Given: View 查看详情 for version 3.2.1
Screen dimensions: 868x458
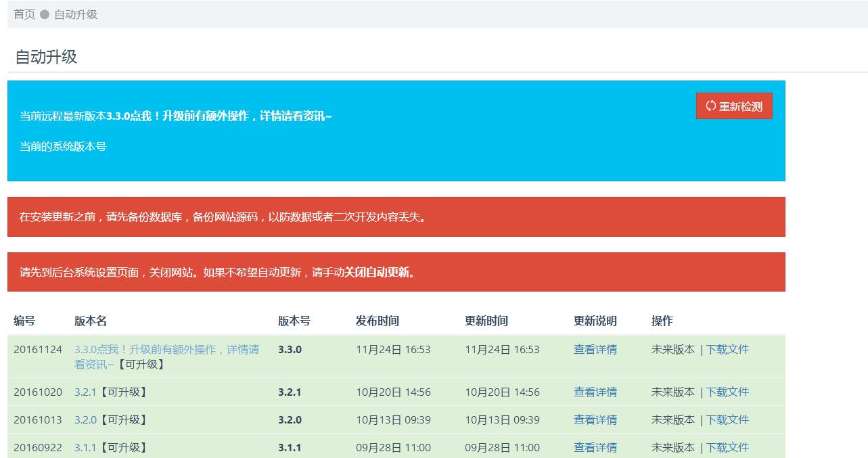Looking at the screenshot, I should tap(595, 392).
